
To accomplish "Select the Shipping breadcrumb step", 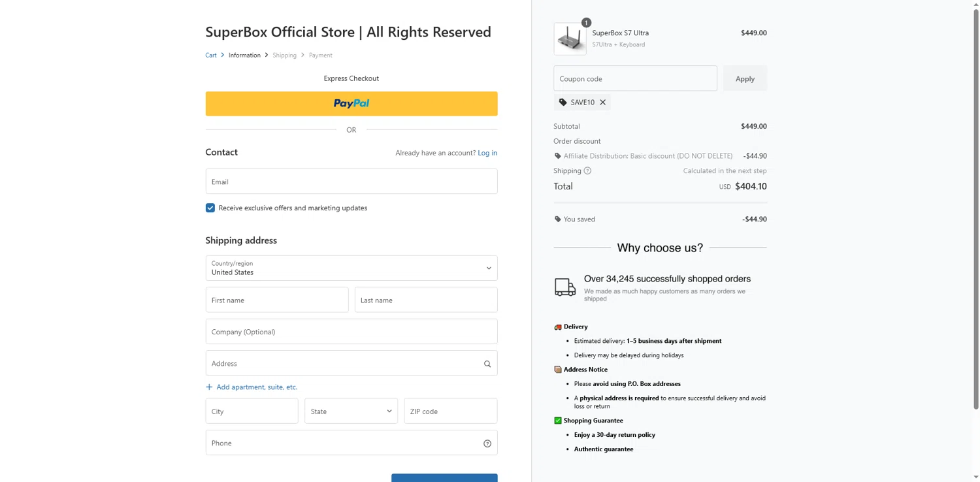I will [x=285, y=56].
